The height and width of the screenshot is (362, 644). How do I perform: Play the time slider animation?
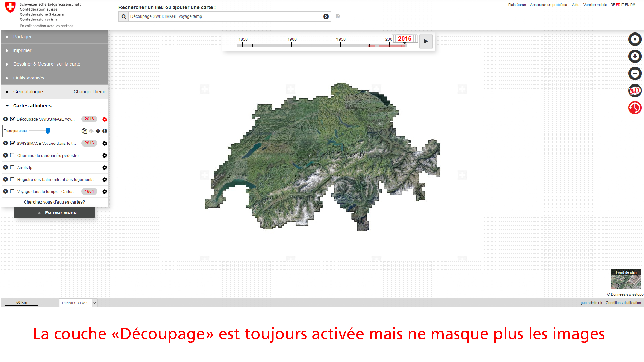pyautogui.click(x=426, y=42)
